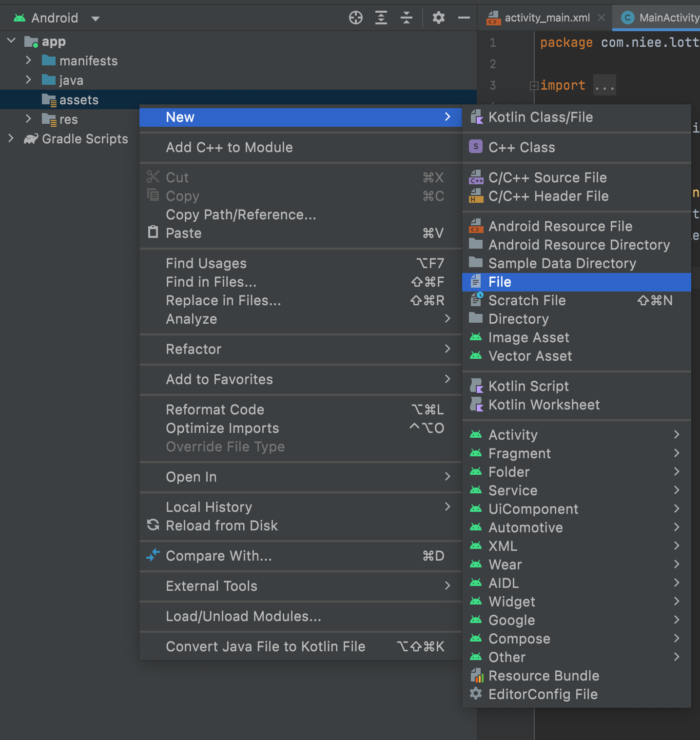The height and width of the screenshot is (740, 700).
Task: Click Android Resource File icon
Action: point(476,226)
